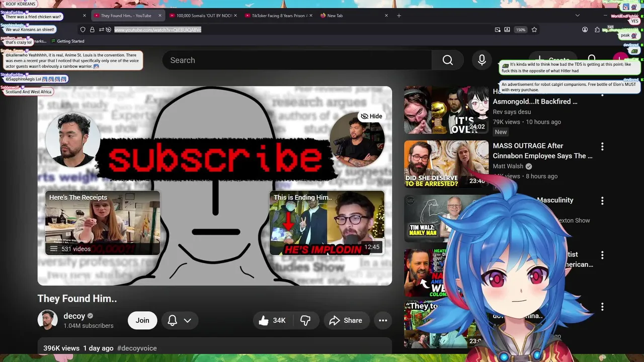Image resolution: width=644 pixels, height=362 pixels.
Task: Click the red subscribe end-screen banner
Action: [x=216, y=158]
